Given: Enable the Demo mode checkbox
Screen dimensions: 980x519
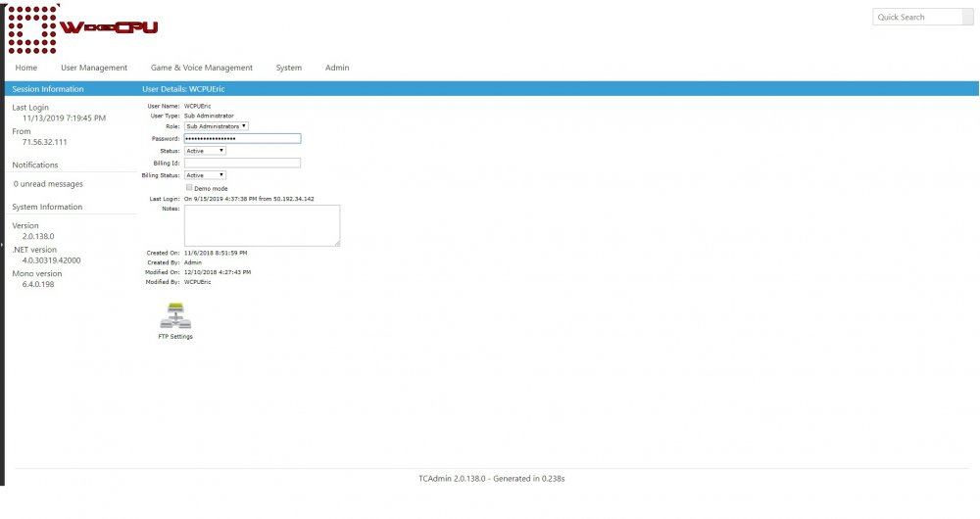Looking at the screenshot, I should [x=189, y=188].
